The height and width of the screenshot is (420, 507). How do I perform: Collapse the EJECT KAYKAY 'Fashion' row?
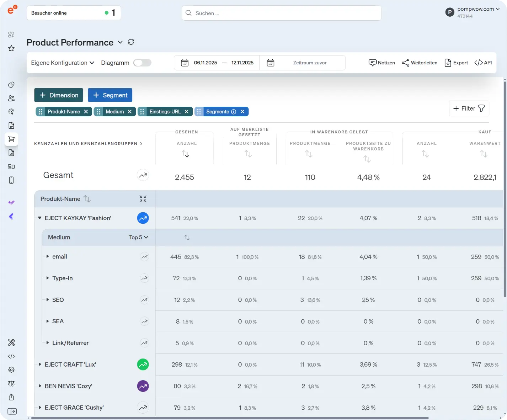(x=39, y=218)
